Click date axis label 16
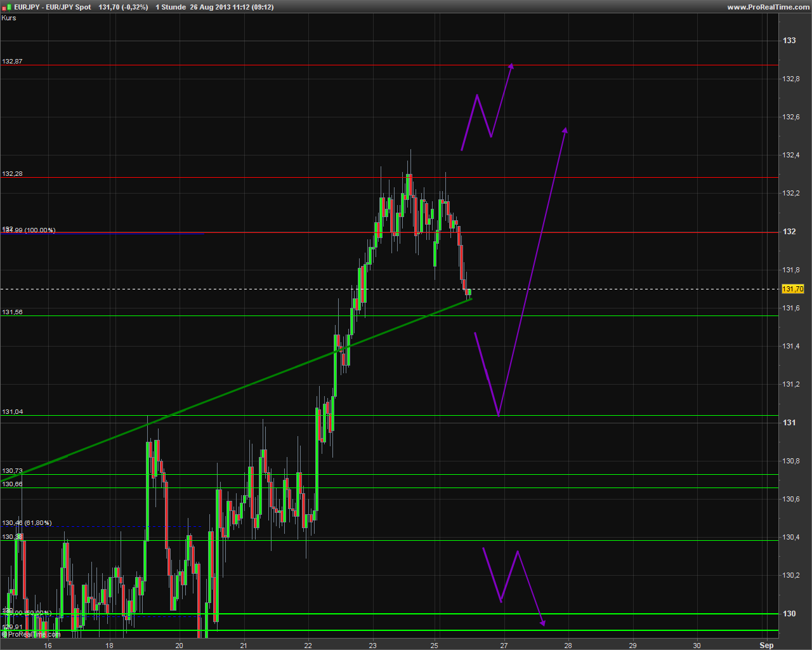This screenshot has height=650, width=812. (x=48, y=646)
